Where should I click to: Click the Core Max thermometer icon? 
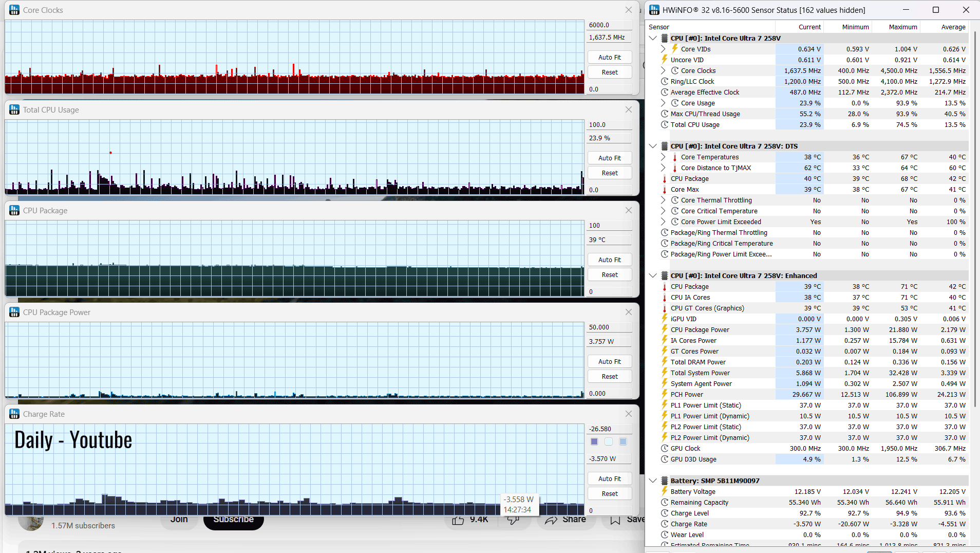(x=665, y=189)
